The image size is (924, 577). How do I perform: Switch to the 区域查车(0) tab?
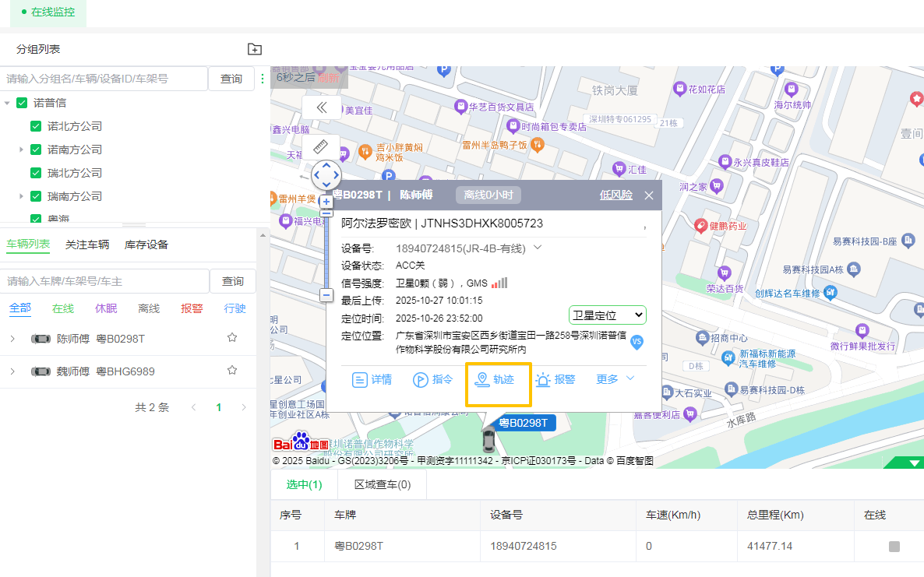(383, 484)
